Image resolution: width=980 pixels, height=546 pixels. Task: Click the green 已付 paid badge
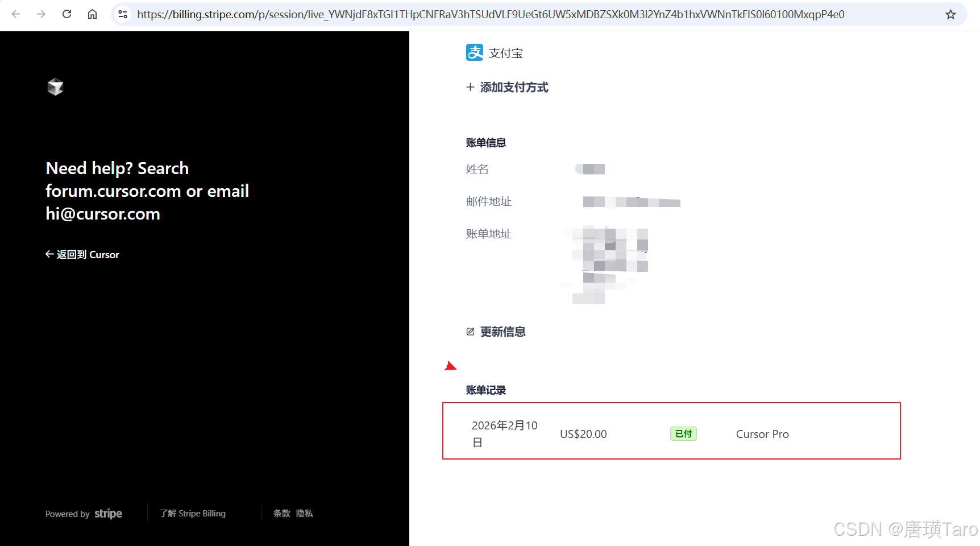[683, 433]
